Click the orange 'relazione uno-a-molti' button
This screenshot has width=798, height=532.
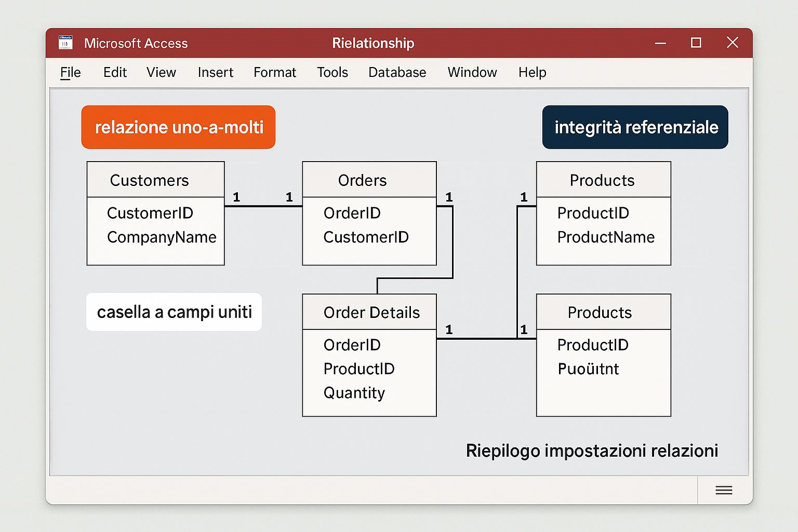(x=178, y=127)
